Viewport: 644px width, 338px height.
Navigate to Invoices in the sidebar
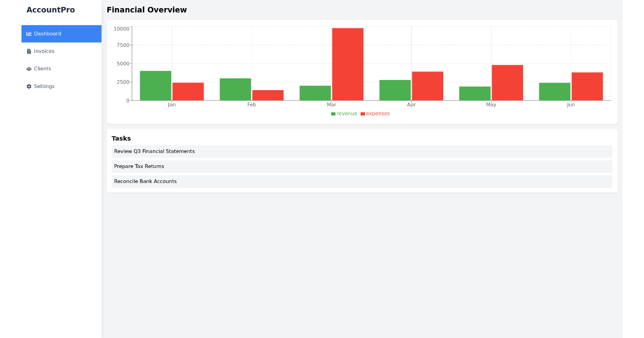coord(45,51)
